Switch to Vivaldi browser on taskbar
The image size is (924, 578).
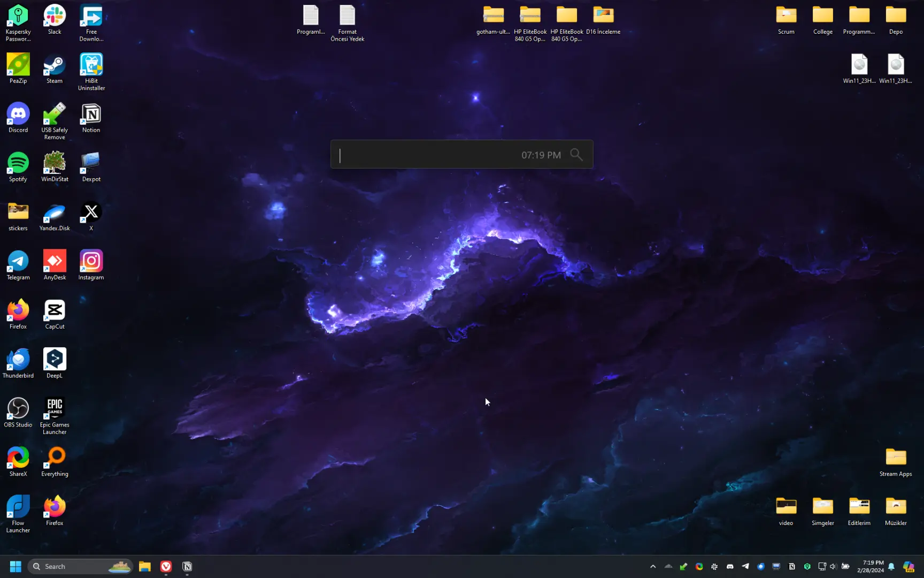coord(166,566)
